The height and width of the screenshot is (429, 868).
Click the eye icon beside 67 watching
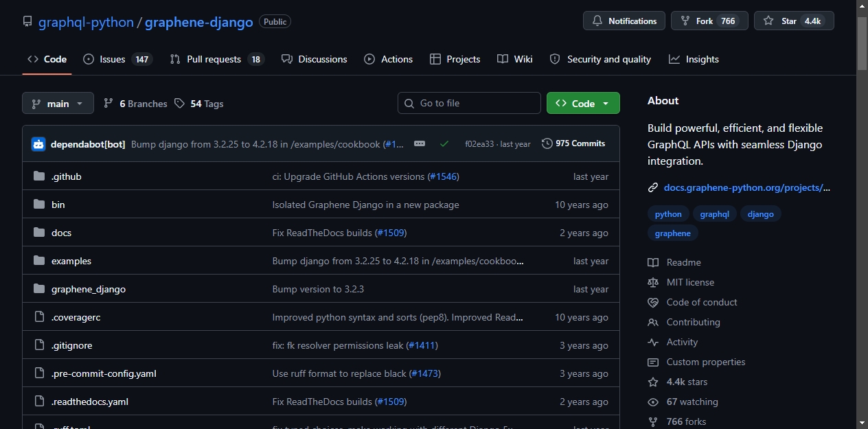(653, 402)
